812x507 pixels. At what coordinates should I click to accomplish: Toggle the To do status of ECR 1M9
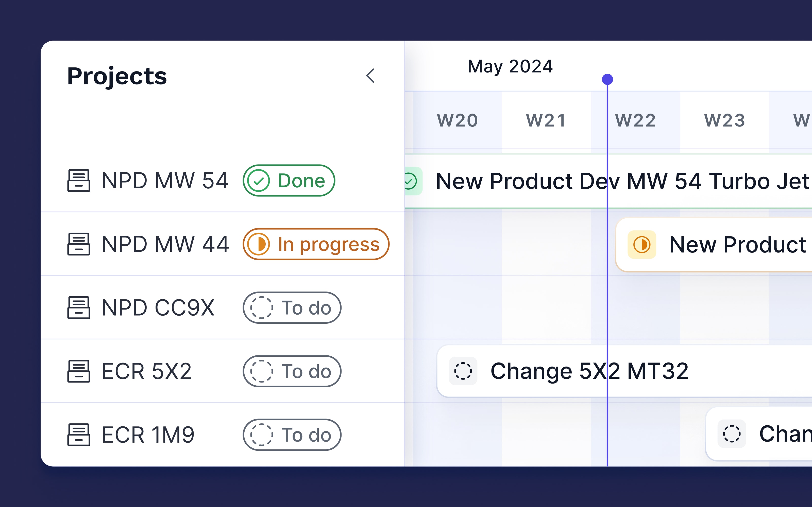(x=292, y=434)
